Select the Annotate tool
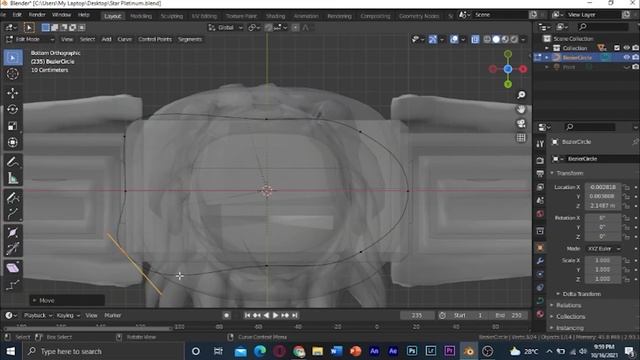The image size is (640, 360). click(x=13, y=162)
